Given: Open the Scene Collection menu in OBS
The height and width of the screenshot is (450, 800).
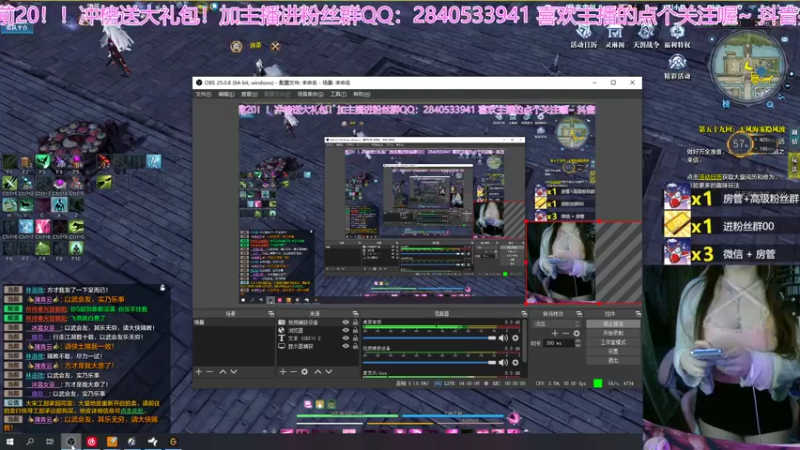Looking at the screenshot, I should [310, 94].
